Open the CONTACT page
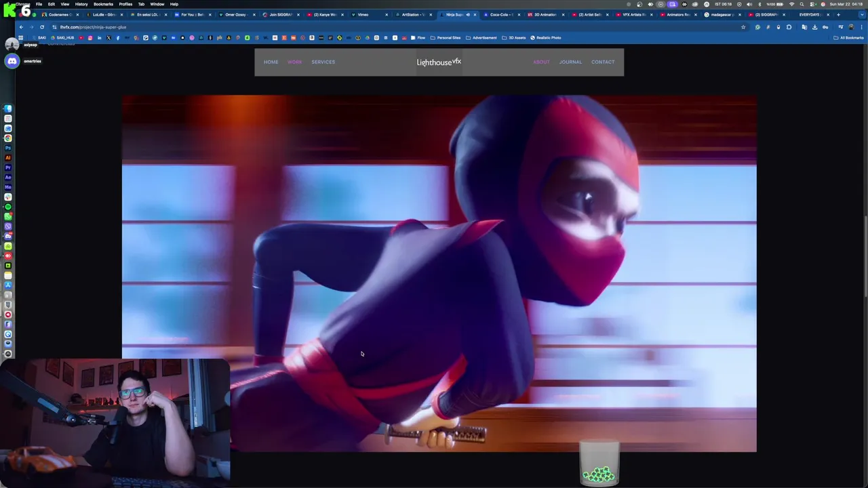Screen dimensions: 868x488 click(603, 62)
